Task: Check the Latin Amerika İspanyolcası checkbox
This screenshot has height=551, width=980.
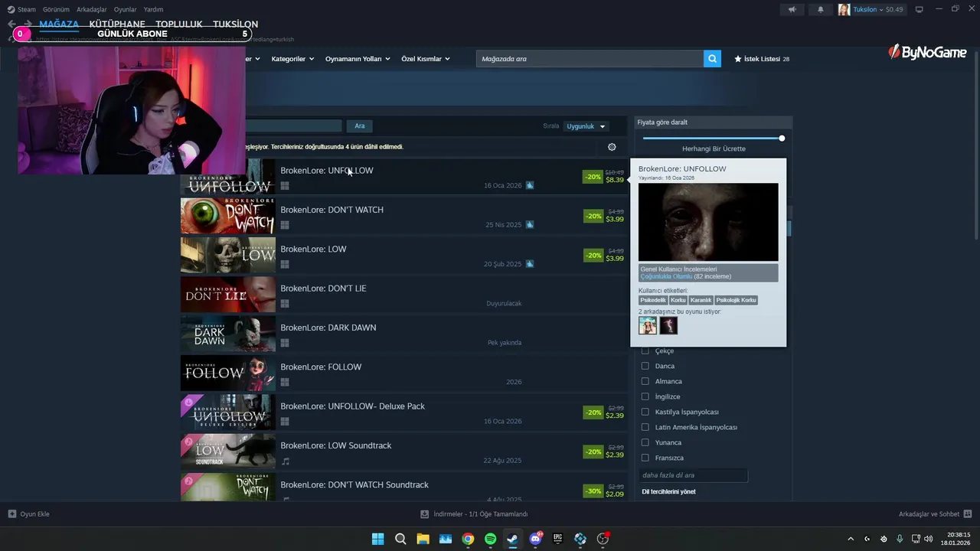Action: 645,427
